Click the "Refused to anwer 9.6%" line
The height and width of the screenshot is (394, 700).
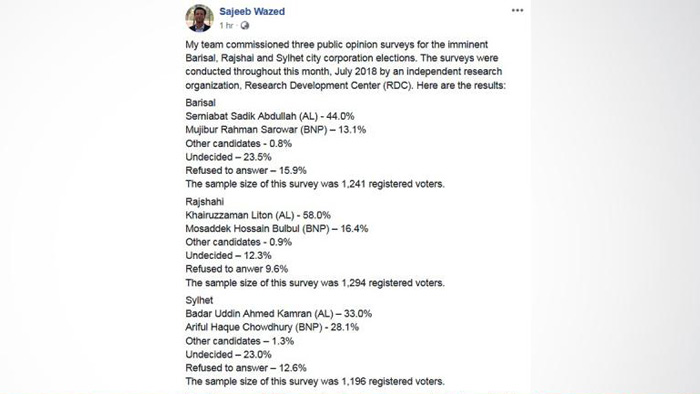click(237, 269)
